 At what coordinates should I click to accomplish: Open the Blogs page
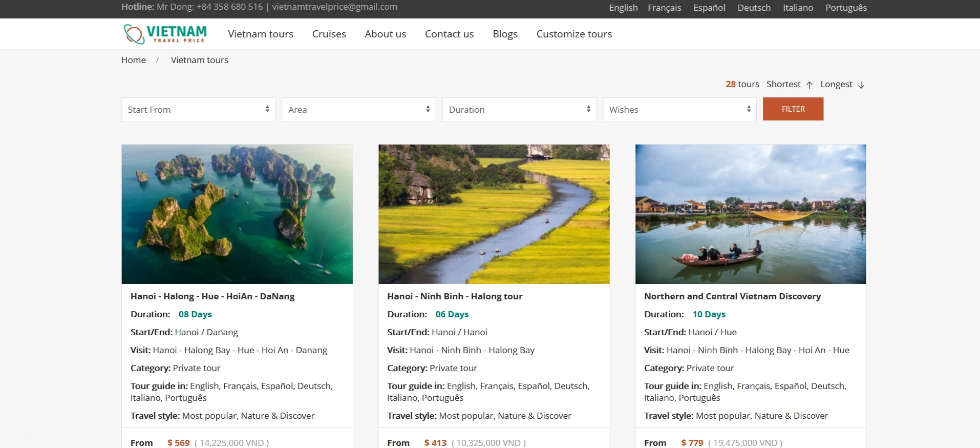click(x=505, y=34)
